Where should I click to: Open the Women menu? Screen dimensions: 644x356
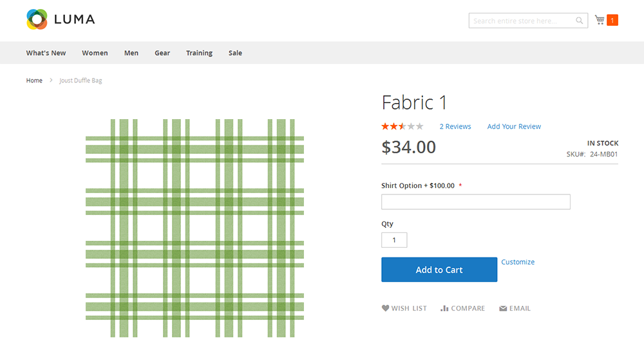tap(95, 53)
